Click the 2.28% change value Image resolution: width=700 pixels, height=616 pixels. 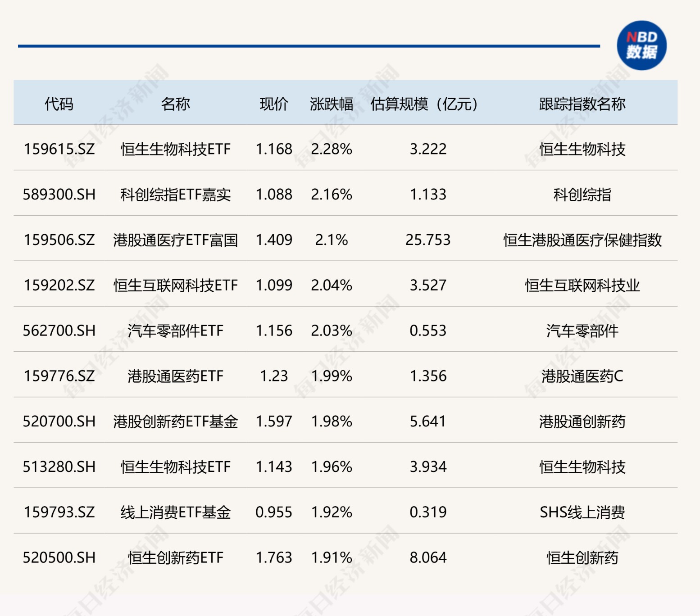coord(332,149)
